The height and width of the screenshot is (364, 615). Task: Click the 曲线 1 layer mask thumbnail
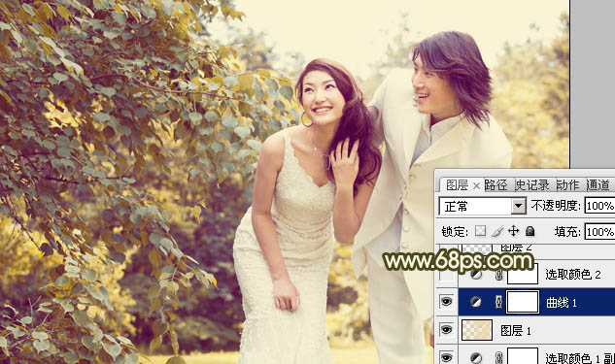click(523, 302)
